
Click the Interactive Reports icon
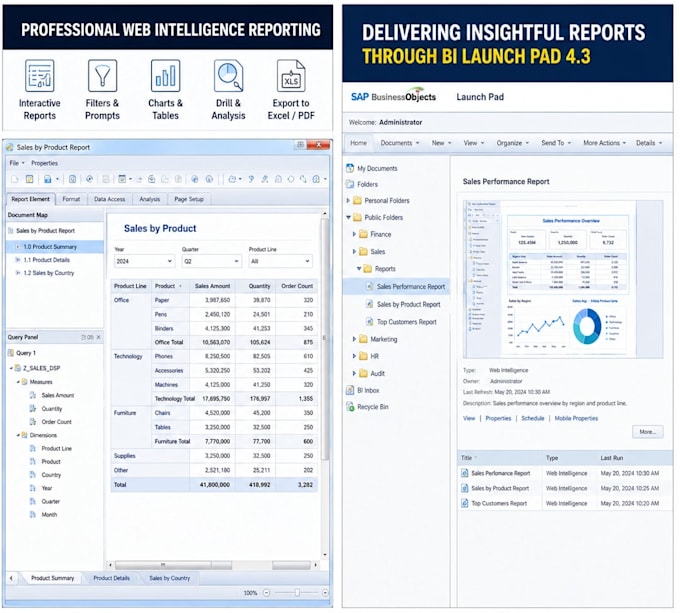coord(39,75)
